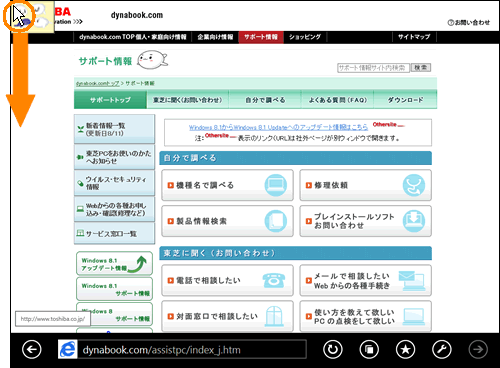The height and width of the screenshot is (368, 500).
Task: Select dynabook.com TOP 個人・家庭向け情報 menu
Action: click(132, 37)
